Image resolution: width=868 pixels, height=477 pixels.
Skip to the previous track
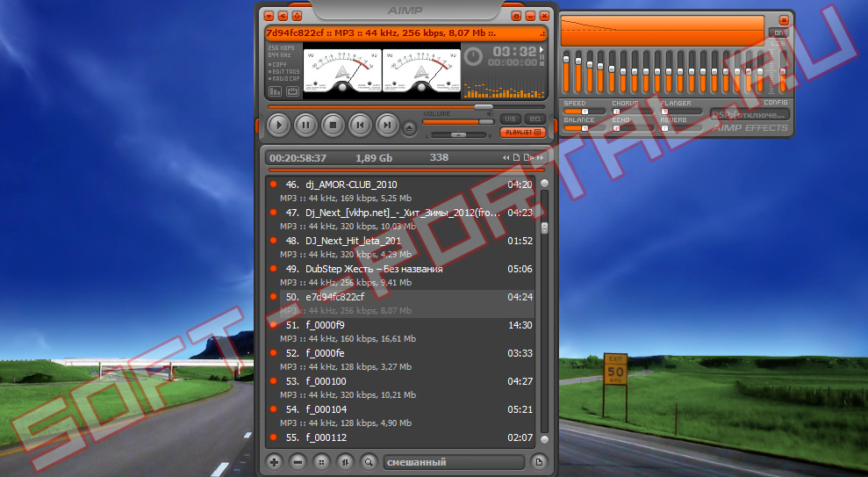tap(360, 126)
